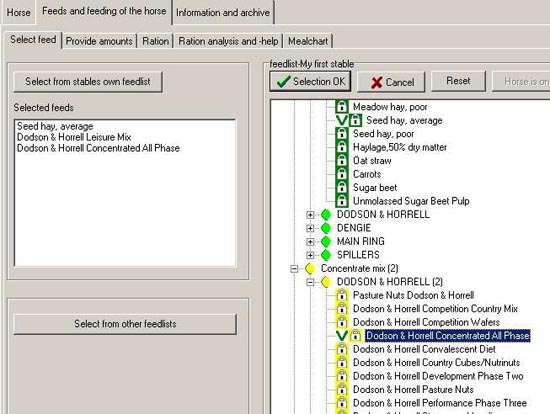Click the Selection OK button
550x414 pixels.
coord(310,81)
